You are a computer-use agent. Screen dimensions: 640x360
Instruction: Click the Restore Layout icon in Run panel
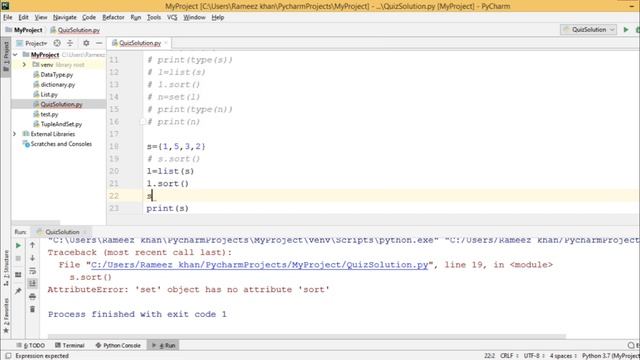[x=18, y=275]
